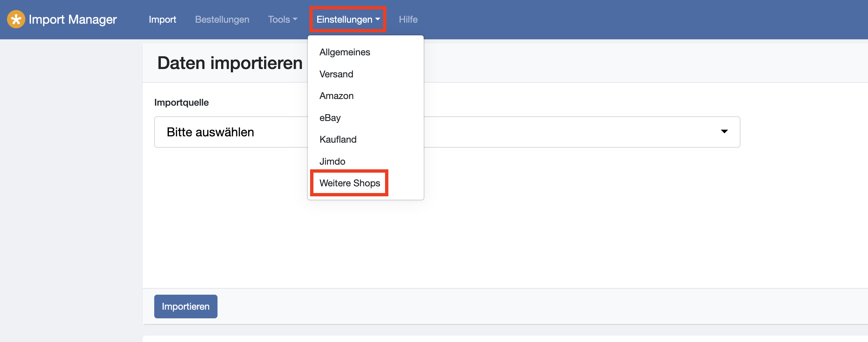Image resolution: width=868 pixels, height=342 pixels.
Task: Select the Weitere Shops menu item
Action: (x=349, y=183)
